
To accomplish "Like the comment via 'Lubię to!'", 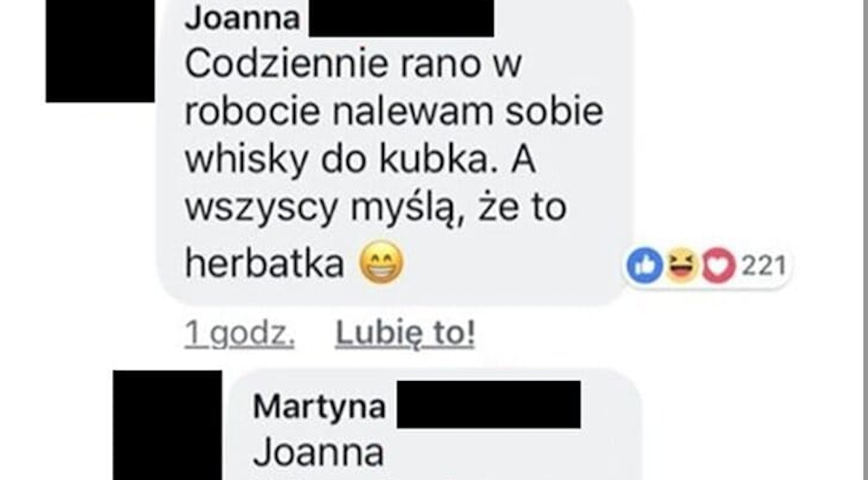I will (x=405, y=333).
